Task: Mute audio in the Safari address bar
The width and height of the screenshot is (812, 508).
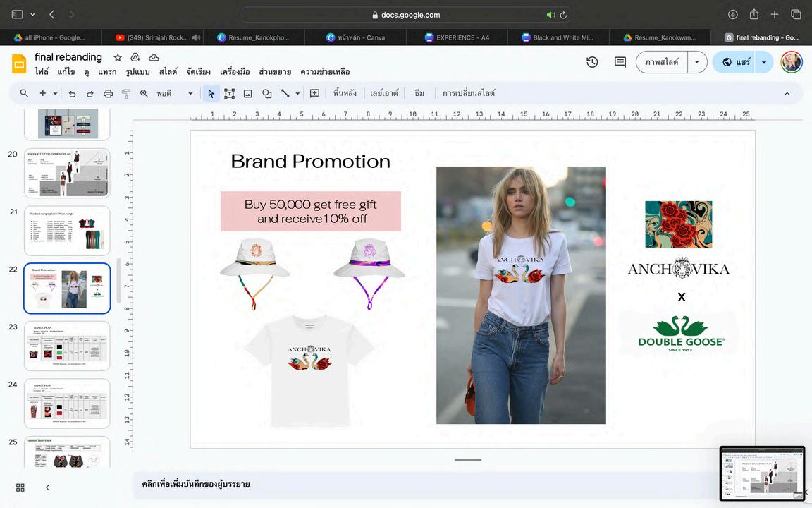Action: (550, 15)
